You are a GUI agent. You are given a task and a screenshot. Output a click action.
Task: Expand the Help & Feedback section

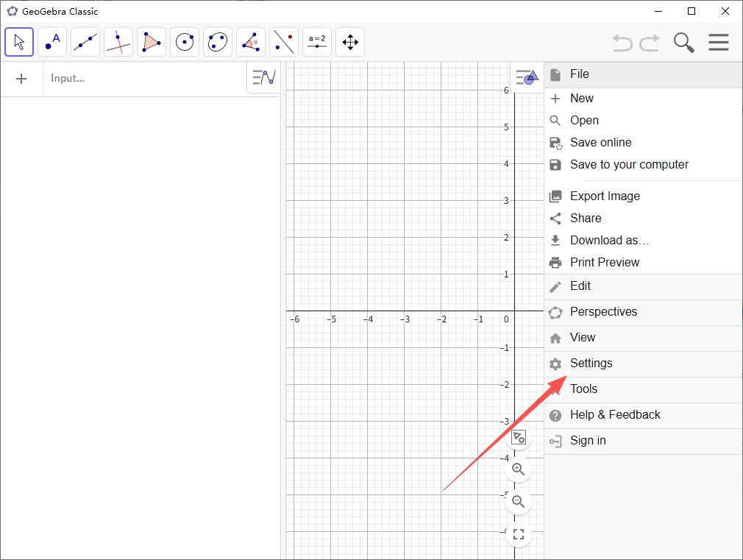(644, 415)
